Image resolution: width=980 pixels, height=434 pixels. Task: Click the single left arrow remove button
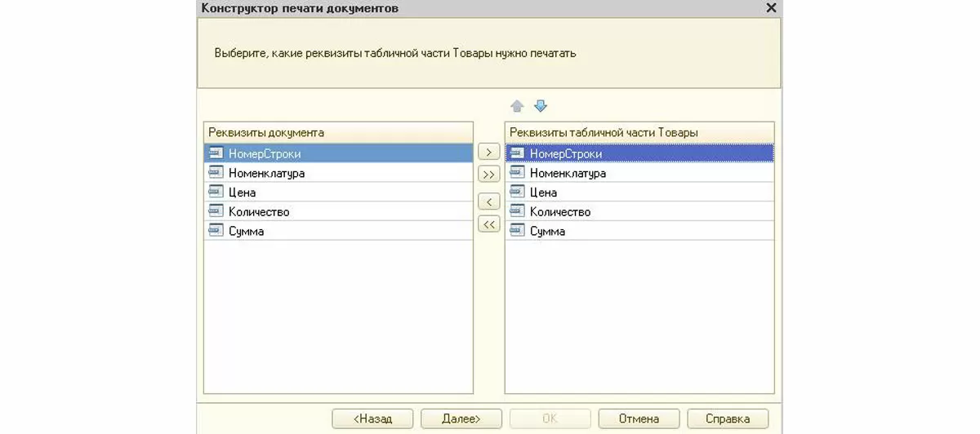point(488,201)
